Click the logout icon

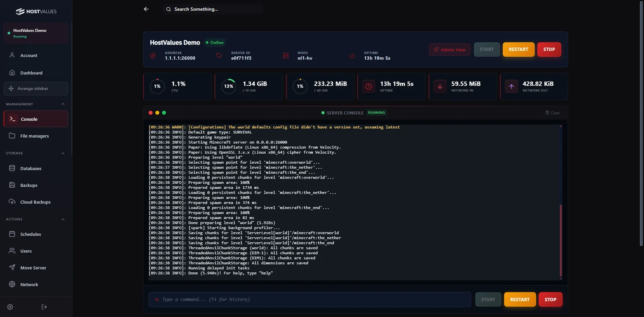[44, 307]
